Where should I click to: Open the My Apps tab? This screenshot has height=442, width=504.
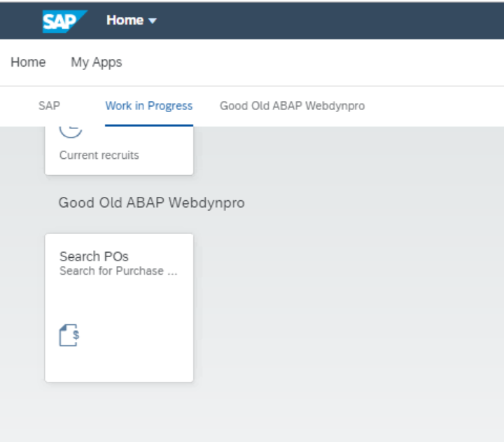point(96,62)
